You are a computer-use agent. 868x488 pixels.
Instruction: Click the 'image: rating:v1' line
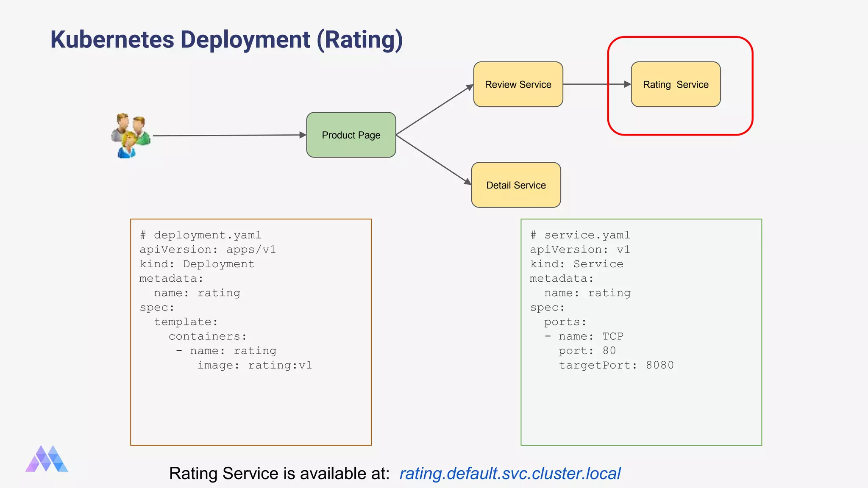click(255, 365)
